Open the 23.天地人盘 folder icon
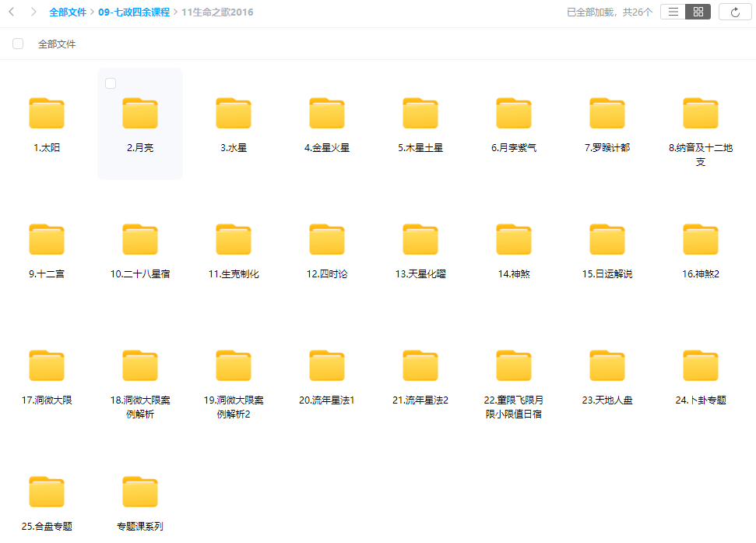The image size is (756, 543). pos(607,365)
